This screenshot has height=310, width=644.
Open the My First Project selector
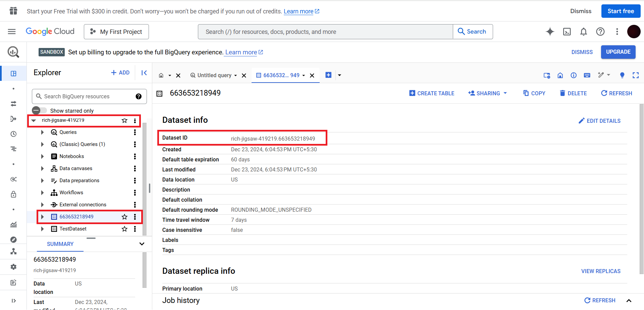tap(116, 32)
